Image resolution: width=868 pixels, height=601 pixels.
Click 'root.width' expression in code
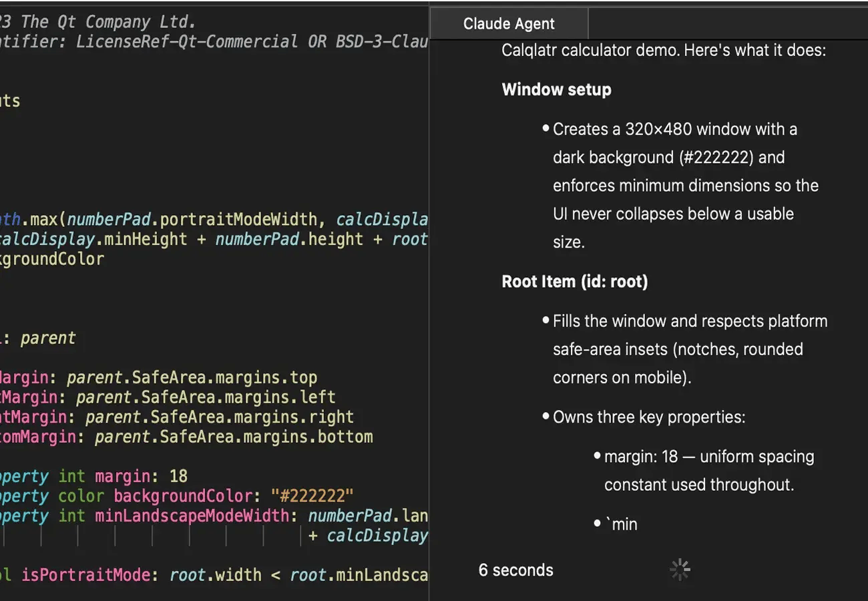(215, 575)
